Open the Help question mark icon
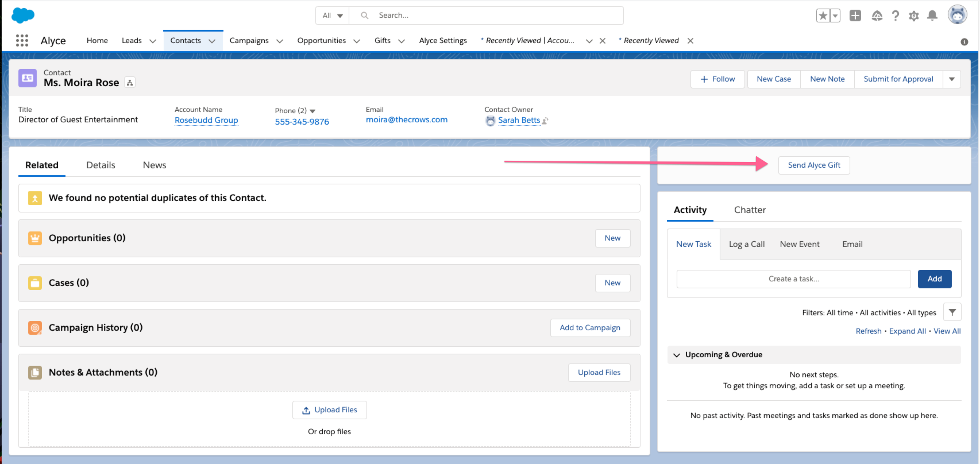 click(x=896, y=16)
